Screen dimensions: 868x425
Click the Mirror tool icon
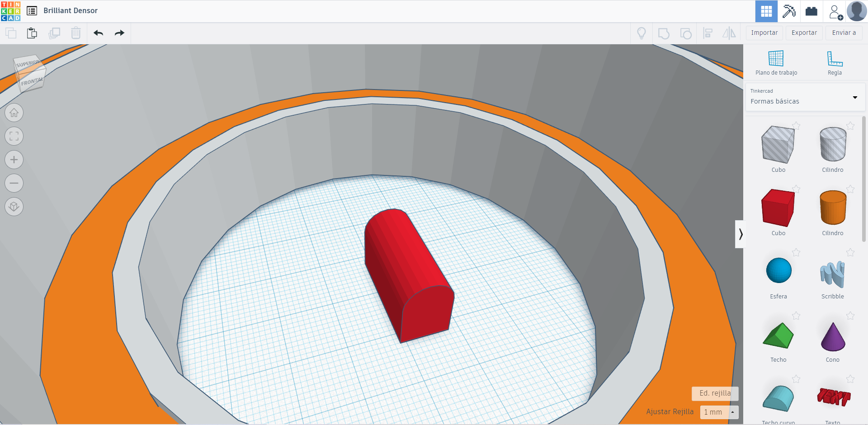click(729, 33)
